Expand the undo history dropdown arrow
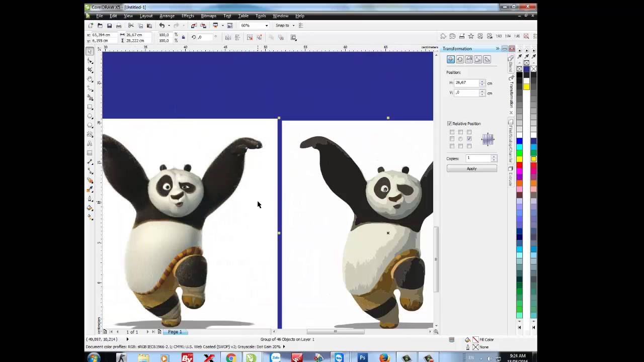644x362 pixels. click(x=169, y=26)
